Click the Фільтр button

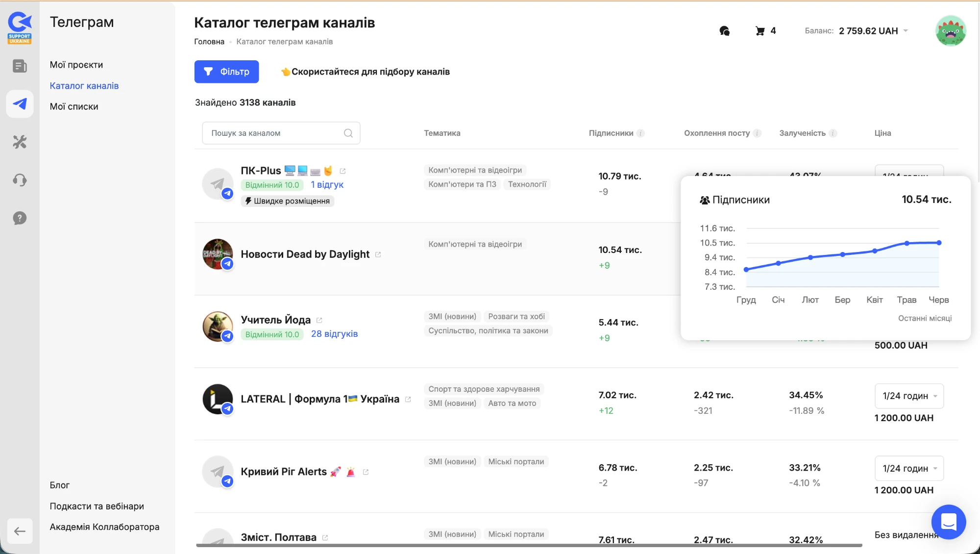[x=226, y=72]
